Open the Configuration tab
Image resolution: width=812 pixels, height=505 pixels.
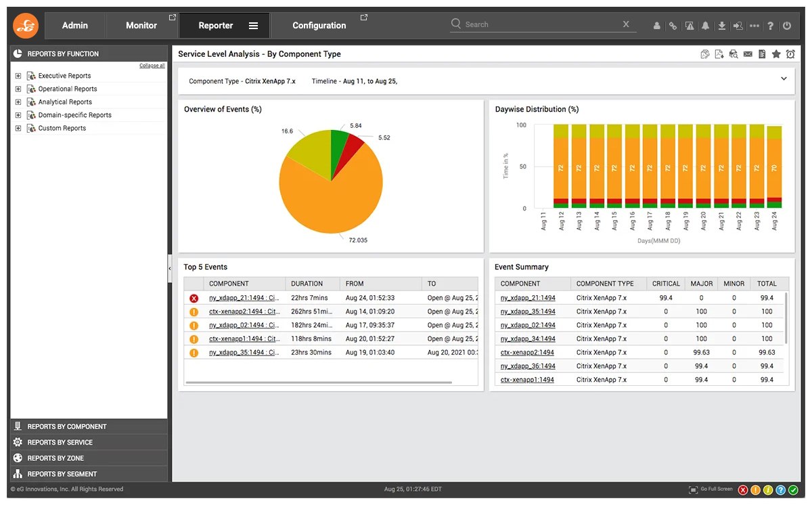coord(319,26)
